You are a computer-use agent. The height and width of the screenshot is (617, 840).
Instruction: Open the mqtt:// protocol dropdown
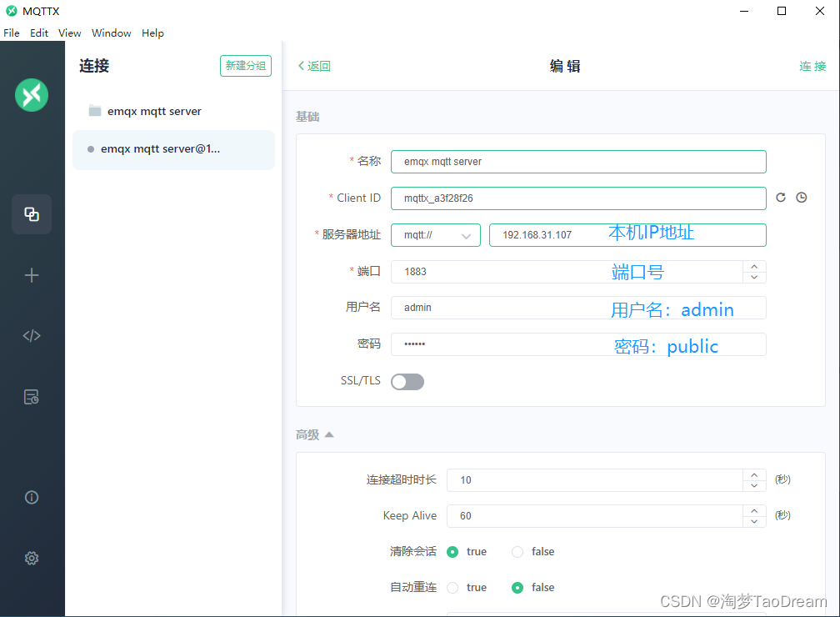[x=436, y=235]
